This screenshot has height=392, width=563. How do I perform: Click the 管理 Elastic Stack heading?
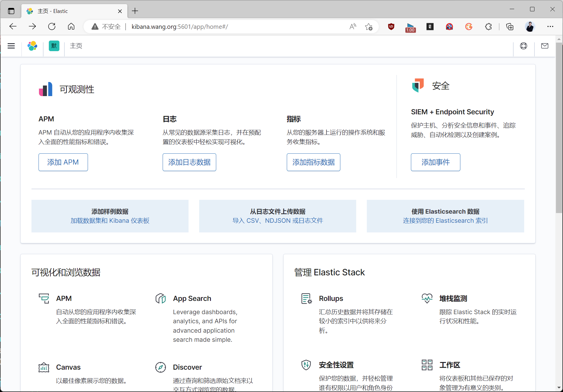click(329, 272)
